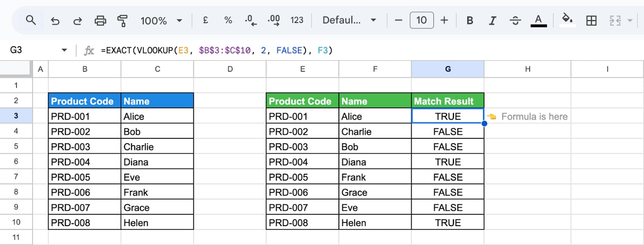This screenshot has width=644, height=245.
Task: Select row 1 header
Action: point(16,85)
